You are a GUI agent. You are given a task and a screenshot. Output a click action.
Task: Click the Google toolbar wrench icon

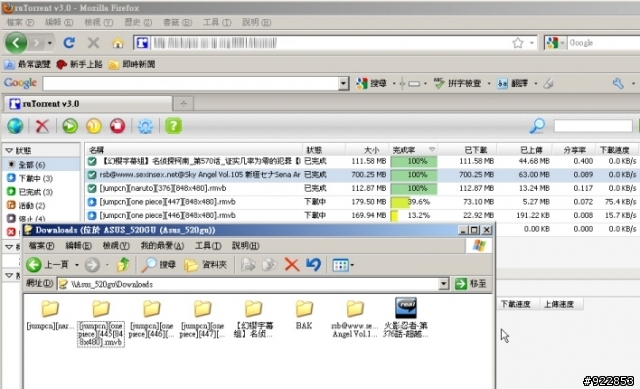618,84
